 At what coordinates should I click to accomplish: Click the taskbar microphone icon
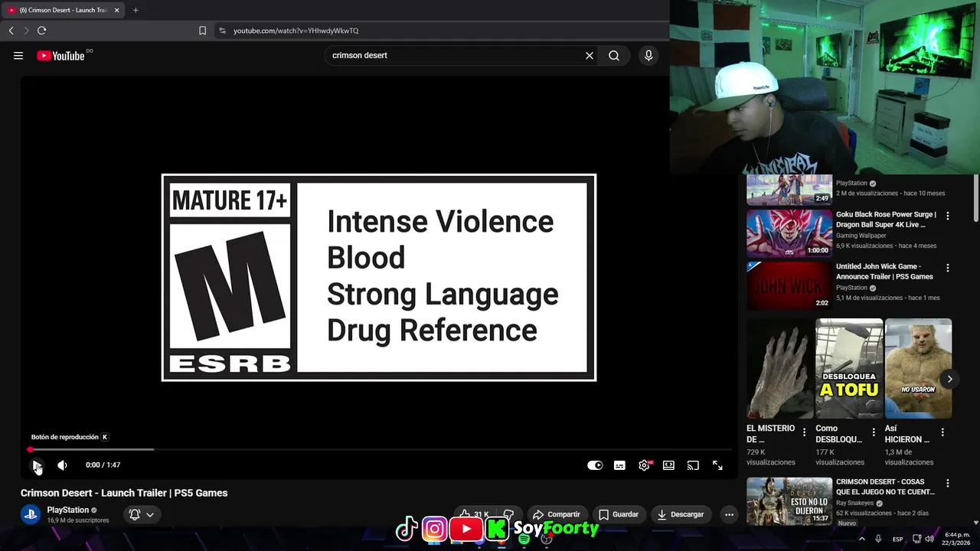point(878,539)
